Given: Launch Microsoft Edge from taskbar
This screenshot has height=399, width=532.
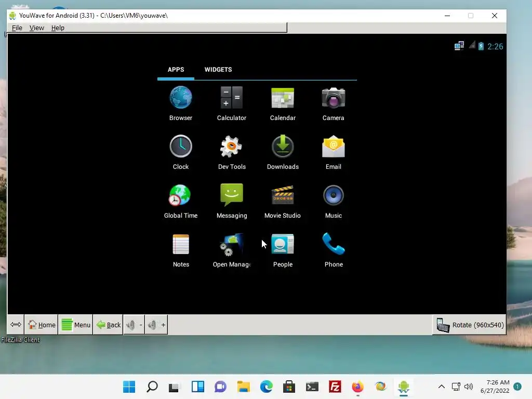Looking at the screenshot, I should point(267,387).
